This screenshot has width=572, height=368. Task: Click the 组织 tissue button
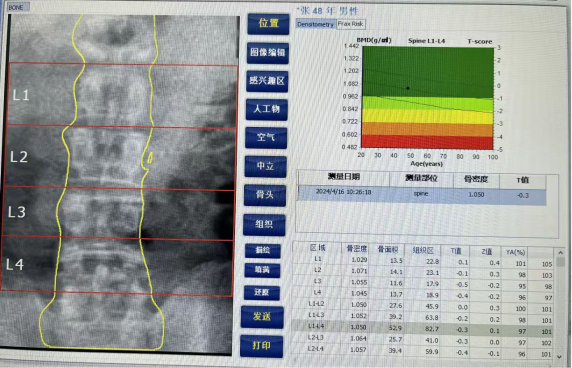[264, 224]
